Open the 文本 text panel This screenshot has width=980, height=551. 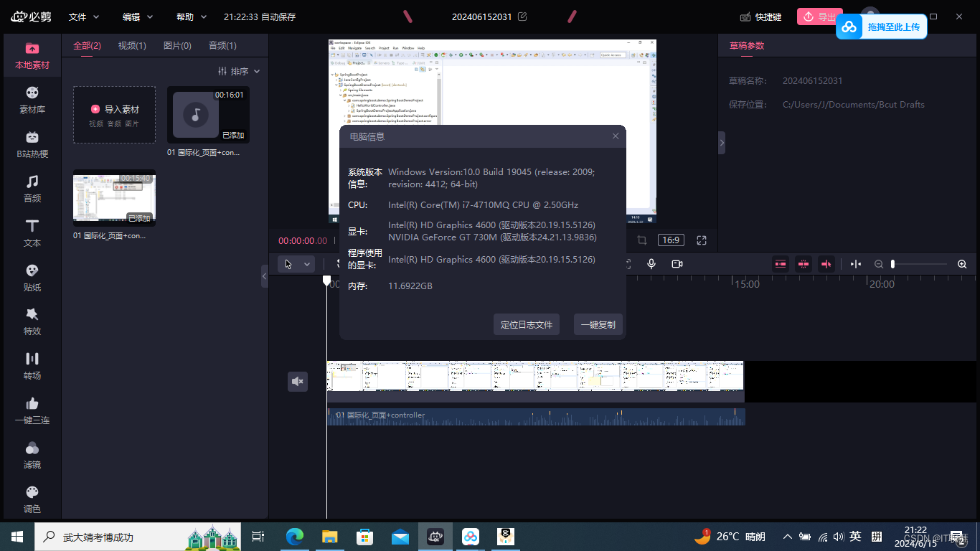32,233
